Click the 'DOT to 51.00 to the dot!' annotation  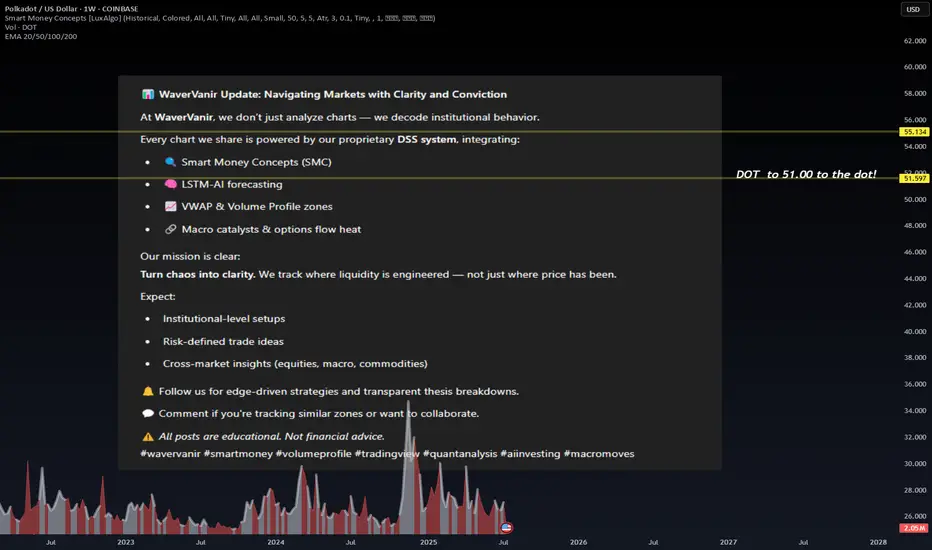coord(806,174)
